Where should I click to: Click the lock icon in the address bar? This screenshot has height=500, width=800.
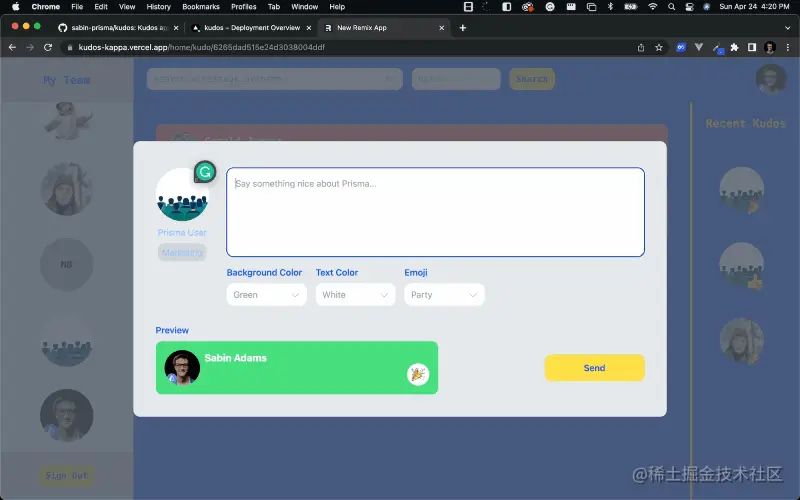point(70,47)
